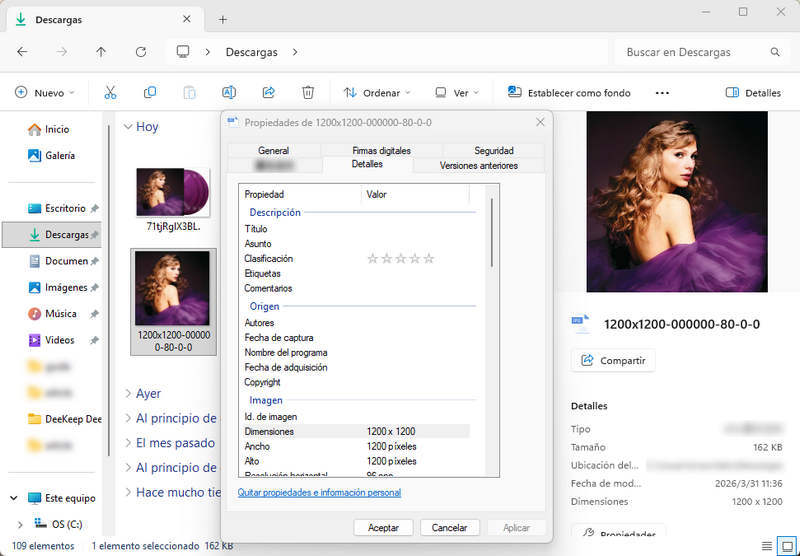Click Quitar propiedades e información personal link
The height and width of the screenshot is (556, 800).
coord(319,493)
